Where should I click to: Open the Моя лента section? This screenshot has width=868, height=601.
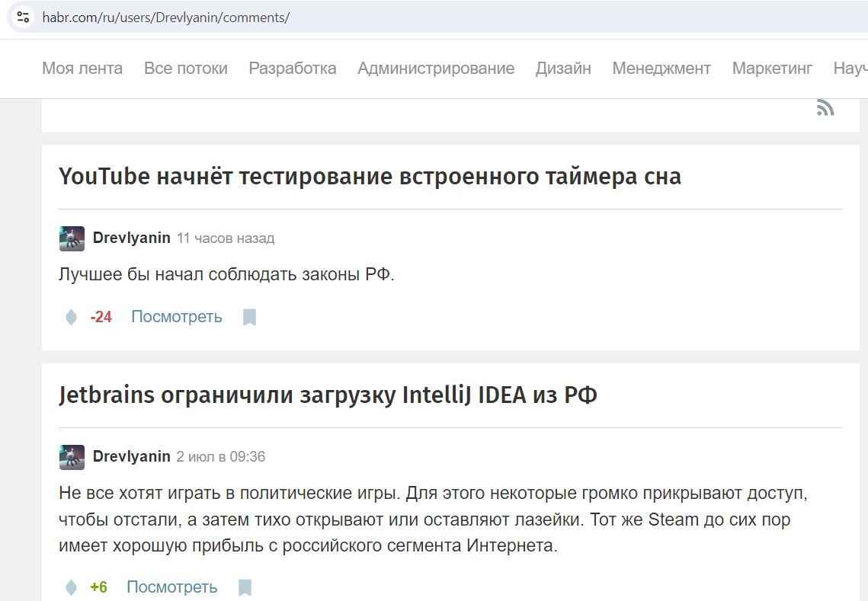(x=82, y=68)
